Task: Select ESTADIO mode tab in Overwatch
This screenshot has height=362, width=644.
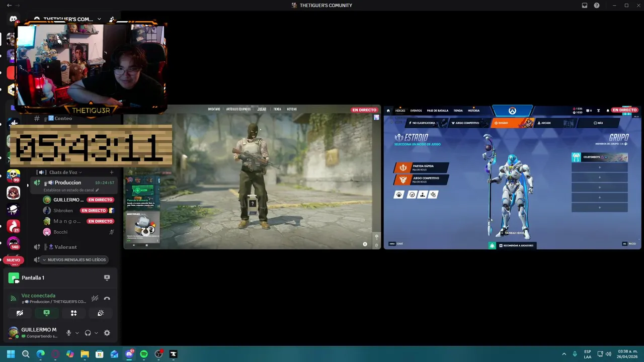Action: click(513, 123)
